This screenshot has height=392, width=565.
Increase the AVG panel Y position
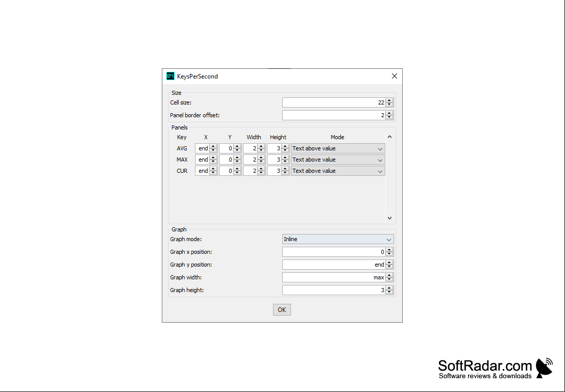237,146
